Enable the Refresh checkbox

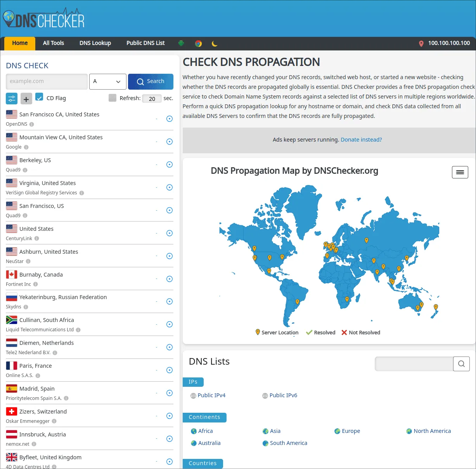click(112, 98)
